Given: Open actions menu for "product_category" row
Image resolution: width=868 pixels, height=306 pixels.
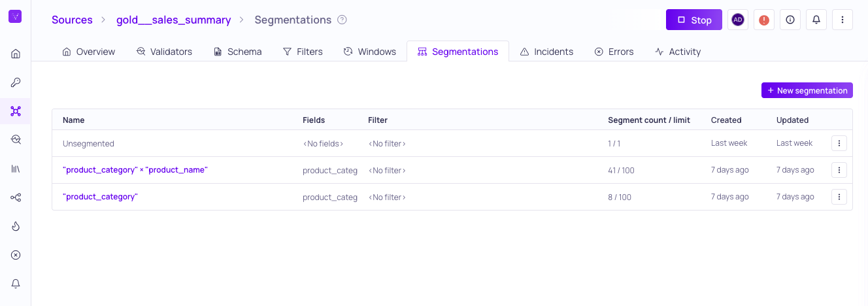Looking at the screenshot, I should click(x=839, y=197).
